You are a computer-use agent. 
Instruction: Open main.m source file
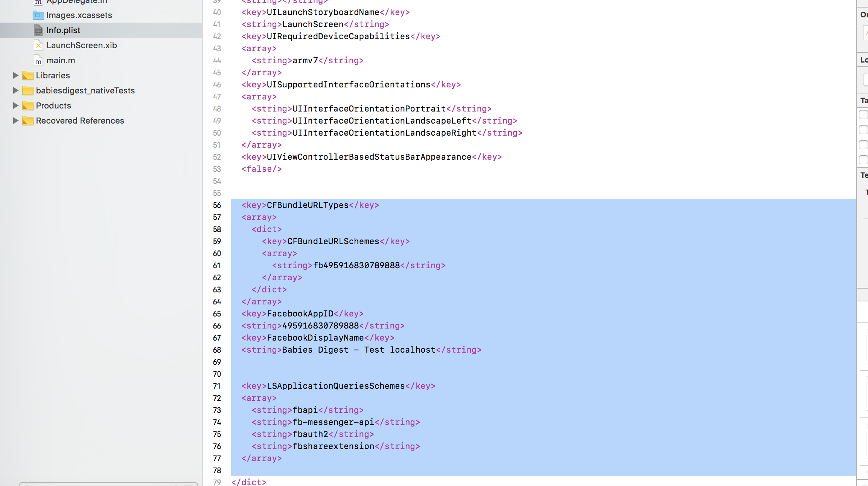59,60
